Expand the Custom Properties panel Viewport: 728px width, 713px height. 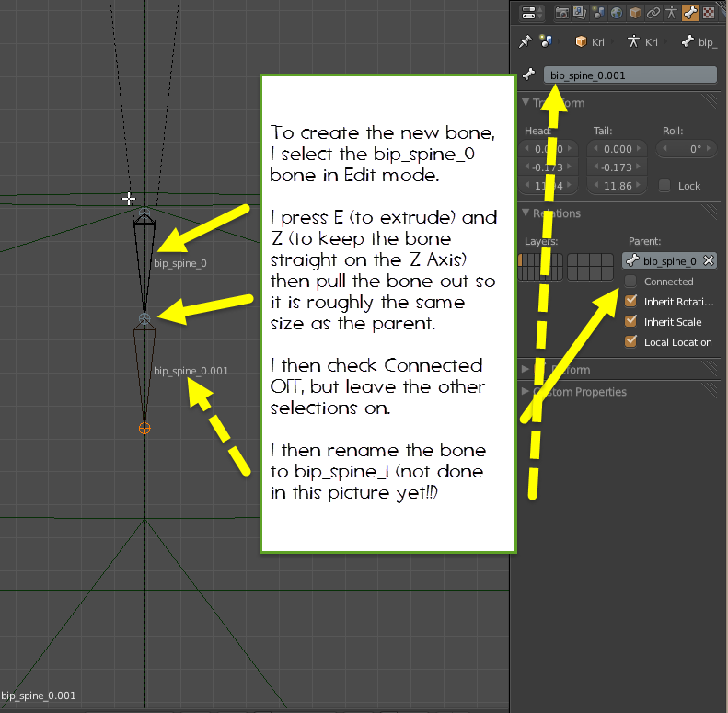tap(526, 391)
